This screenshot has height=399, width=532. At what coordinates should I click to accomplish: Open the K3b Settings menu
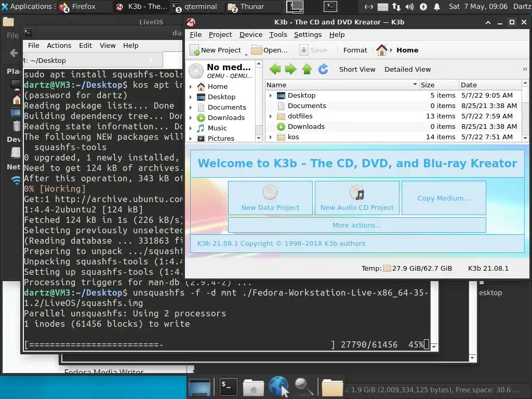308,35
